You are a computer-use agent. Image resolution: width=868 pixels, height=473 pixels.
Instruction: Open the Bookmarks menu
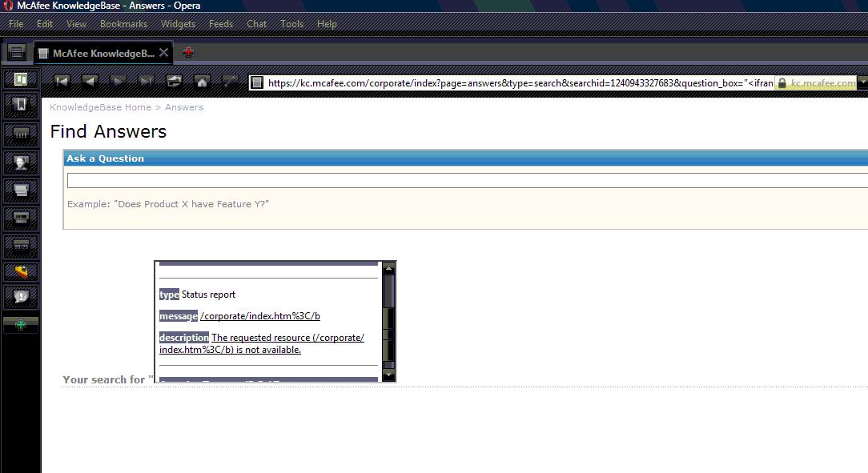pyautogui.click(x=123, y=24)
